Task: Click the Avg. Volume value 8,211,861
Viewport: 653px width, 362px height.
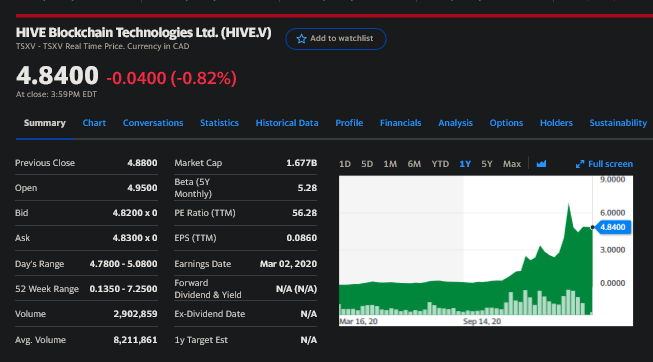Action: (x=135, y=340)
